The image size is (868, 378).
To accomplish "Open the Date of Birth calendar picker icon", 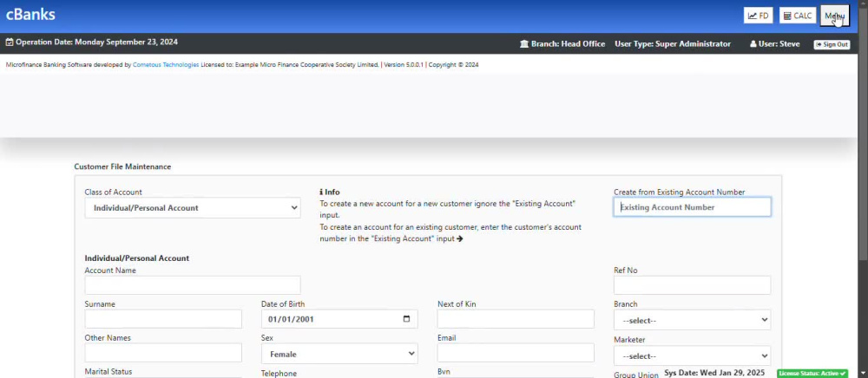I will 406,319.
